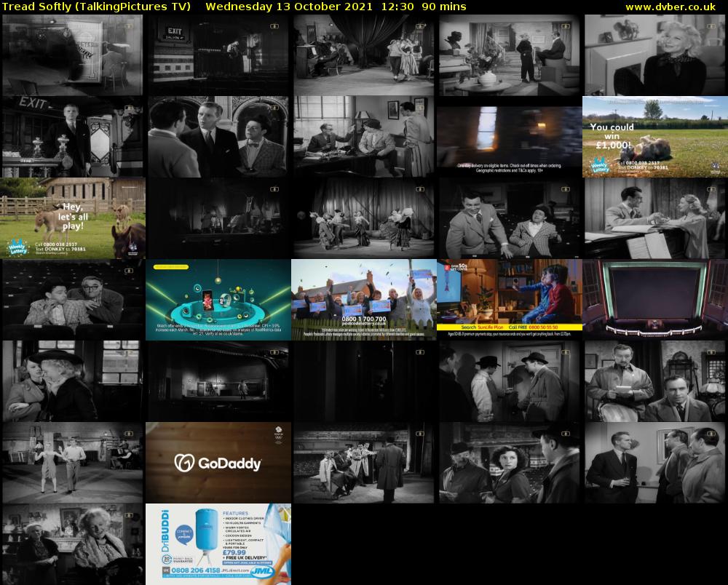728x585 pixels.
Task: Open the nearly black curtain thumbnail
Action: [x=364, y=381]
